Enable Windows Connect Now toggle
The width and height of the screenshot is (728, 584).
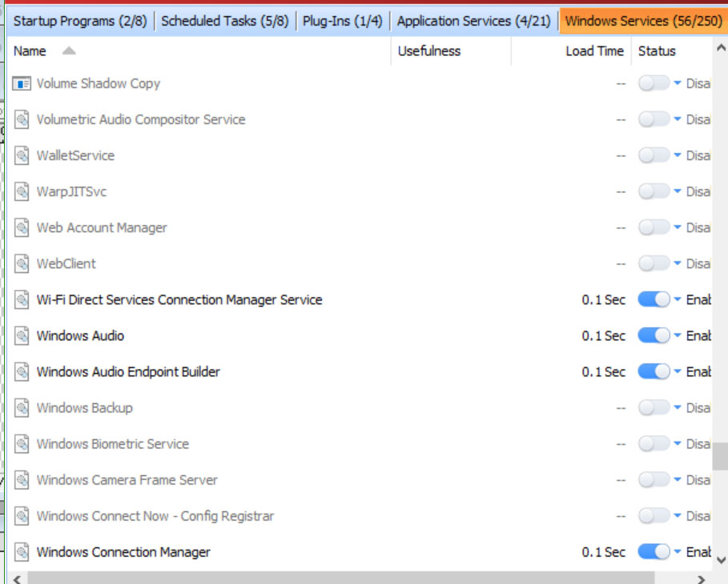point(654,516)
